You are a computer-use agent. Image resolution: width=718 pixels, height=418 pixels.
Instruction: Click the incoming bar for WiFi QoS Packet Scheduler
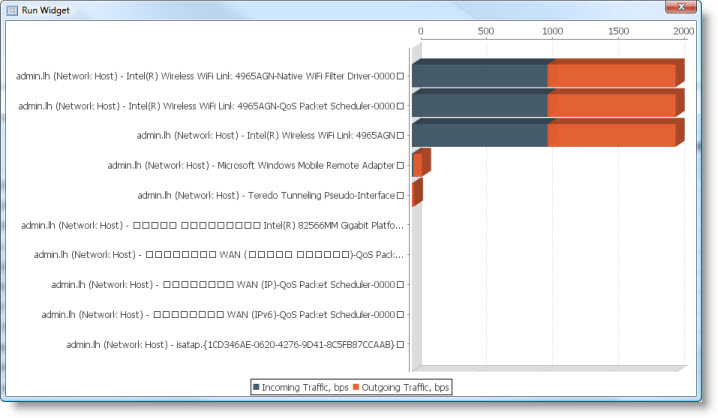pyautogui.click(x=480, y=105)
